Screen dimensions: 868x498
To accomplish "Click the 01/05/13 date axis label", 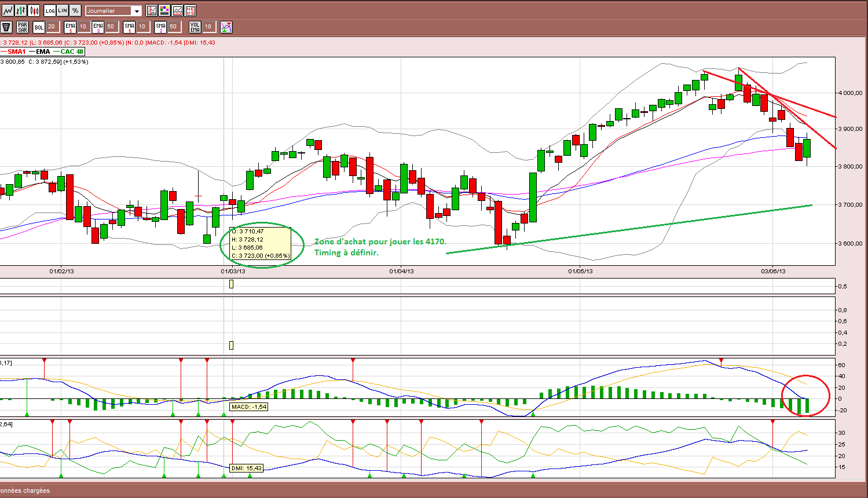I will pyautogui.click(x=580, y=271).
